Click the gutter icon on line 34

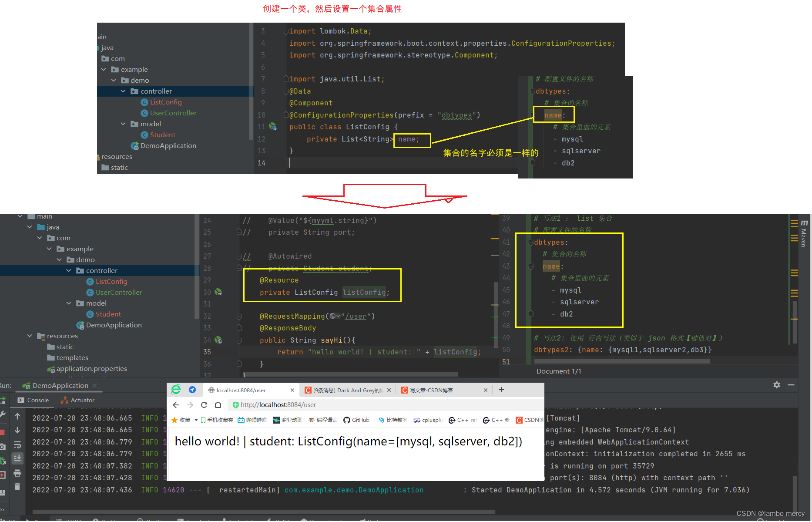[218, 340]
